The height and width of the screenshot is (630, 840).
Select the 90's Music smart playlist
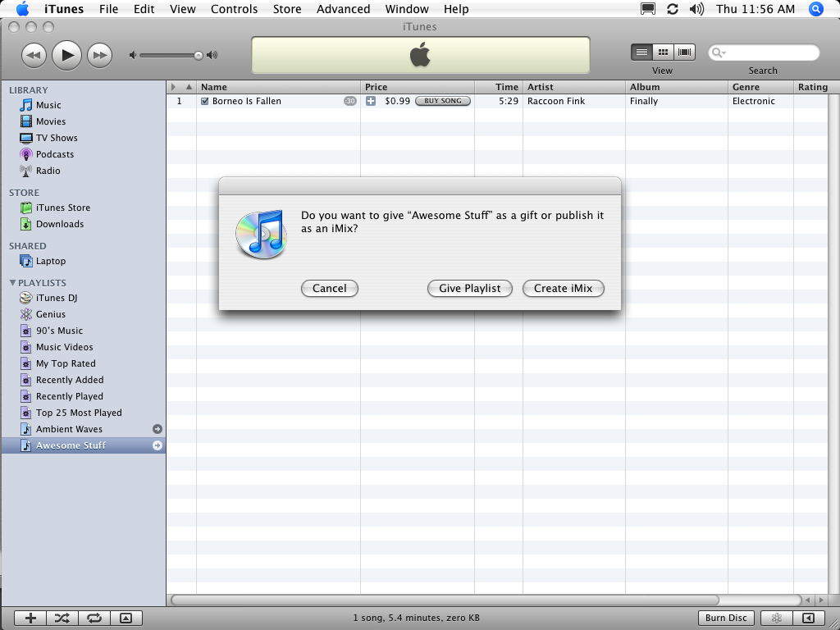pyautogui.click(x=59, y=331)
